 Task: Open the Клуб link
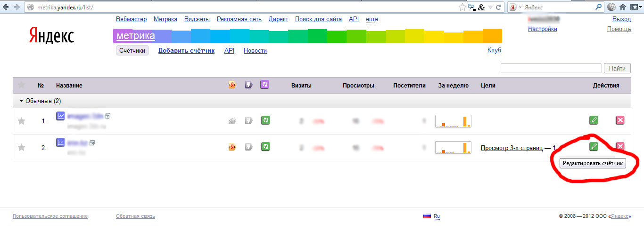tap(494, 50)
